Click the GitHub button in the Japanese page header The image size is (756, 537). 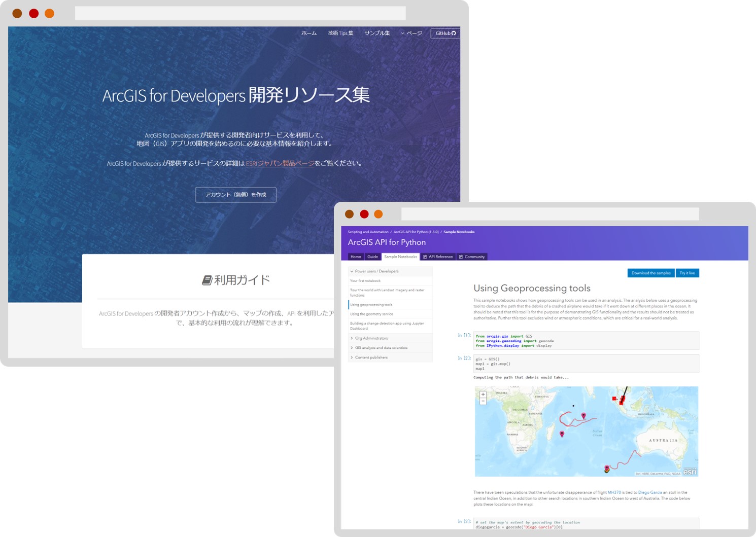(x=445, y=33)
